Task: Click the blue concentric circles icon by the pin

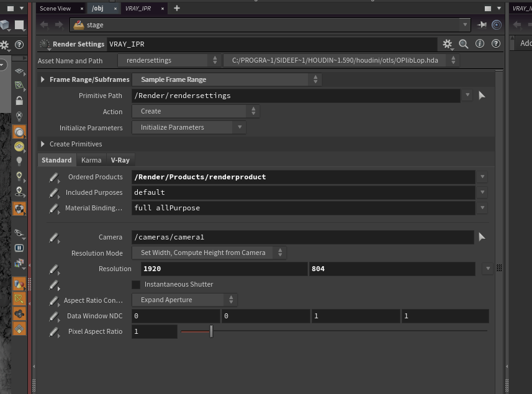Action: click(x=497, y=25)
